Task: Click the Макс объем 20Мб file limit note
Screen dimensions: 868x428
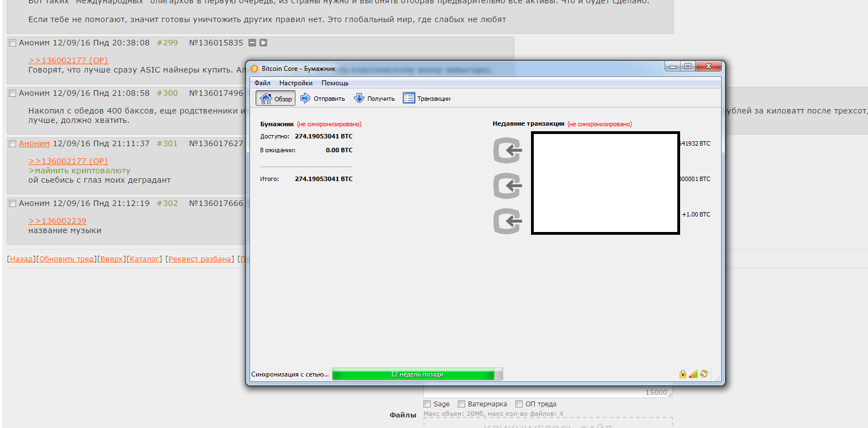Action: 493,414
